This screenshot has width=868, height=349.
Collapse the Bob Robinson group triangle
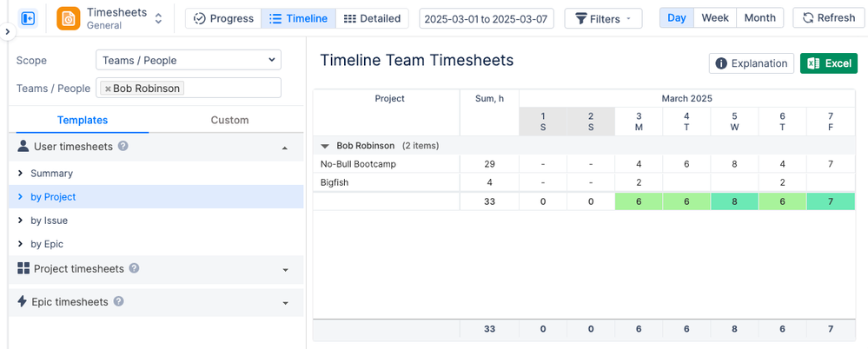325,146
